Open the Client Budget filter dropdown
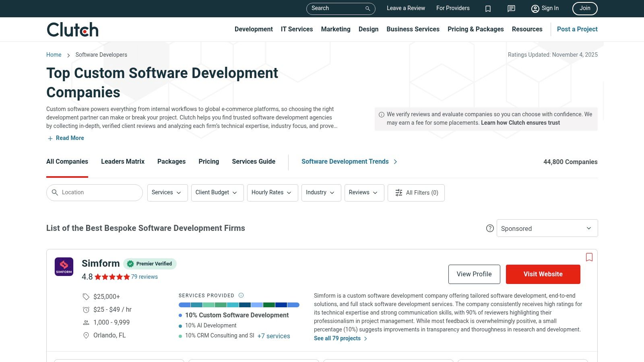The width and height of the screenshot is (644, 362). pyautogui.click(x=217, y=193)
